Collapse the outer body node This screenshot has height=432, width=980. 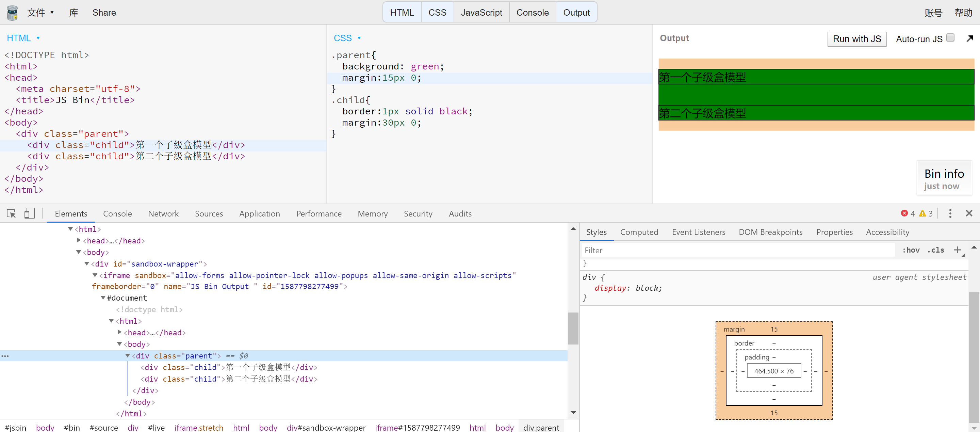(x=78, y=252)
